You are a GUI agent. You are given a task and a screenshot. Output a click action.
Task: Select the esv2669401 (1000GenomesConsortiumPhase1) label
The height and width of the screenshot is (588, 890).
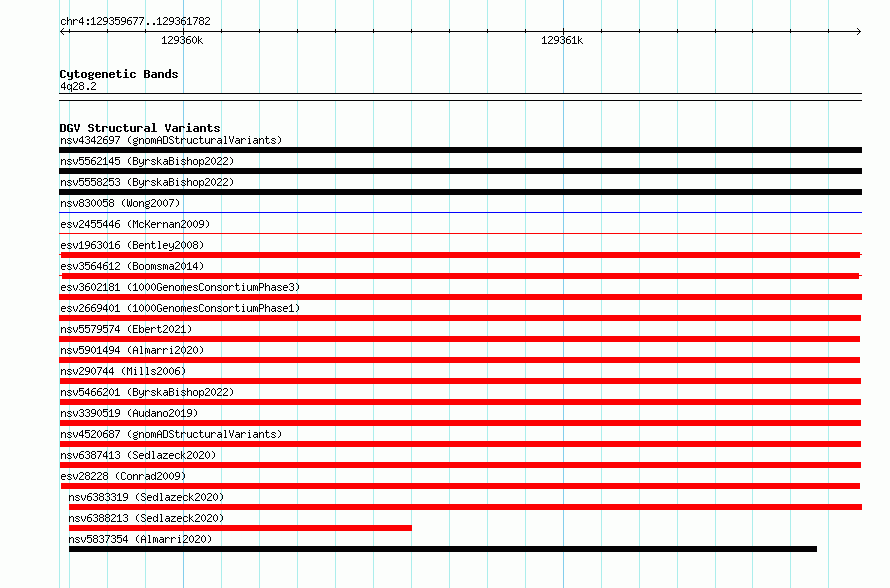[180, 308]
